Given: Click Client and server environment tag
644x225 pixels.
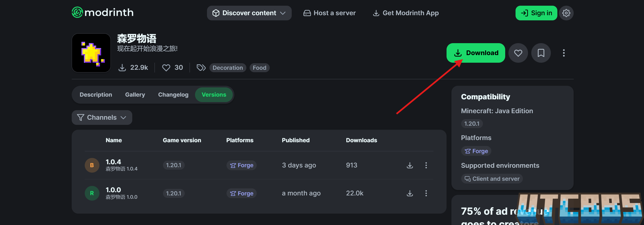Looking at the screenshot, I should [492, 179].
